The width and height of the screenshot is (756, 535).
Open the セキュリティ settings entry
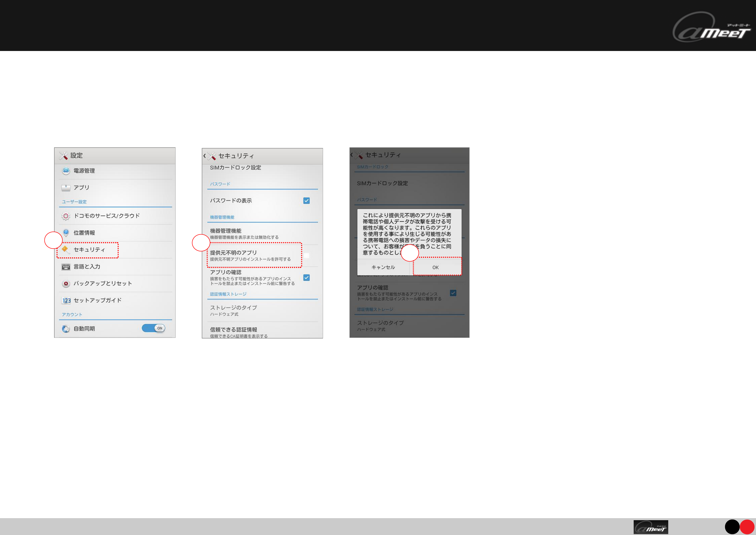click(116, 250)
